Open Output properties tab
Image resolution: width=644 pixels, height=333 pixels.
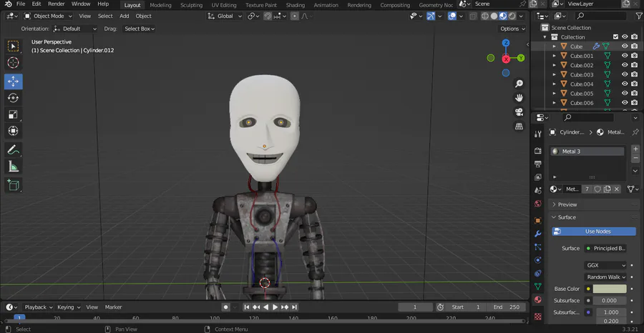click(537, 164)
